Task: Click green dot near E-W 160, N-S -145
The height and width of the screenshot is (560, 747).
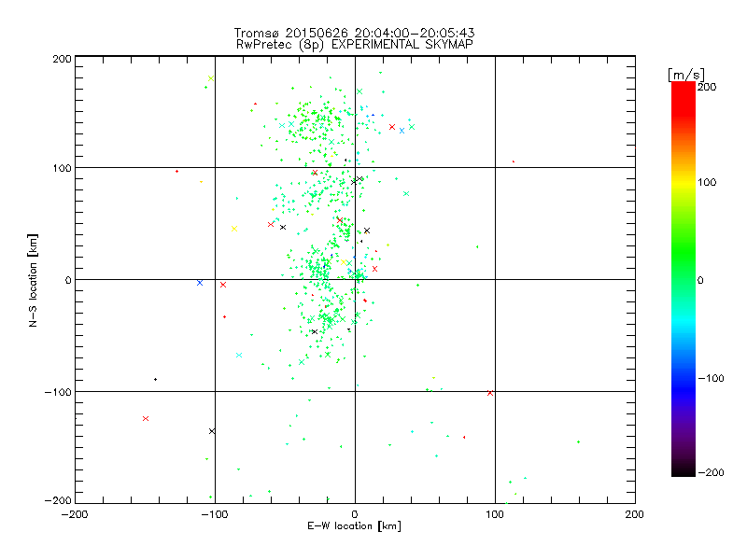Action: click(x=578, y=441)
